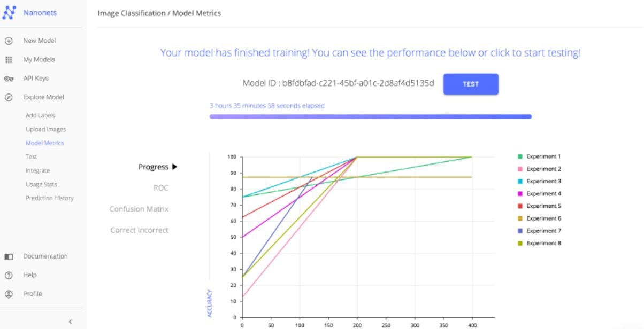Collapse the sidebar using the chevron

click(x=70, y=322)
